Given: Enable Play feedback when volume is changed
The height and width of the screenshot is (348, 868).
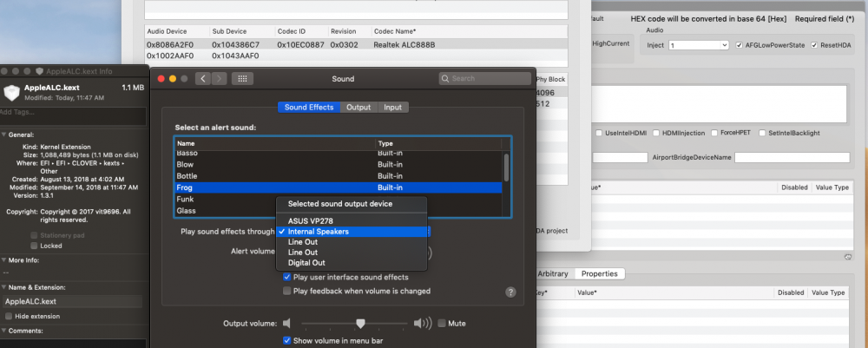Looking at the screenshot, I should [286, 291].
